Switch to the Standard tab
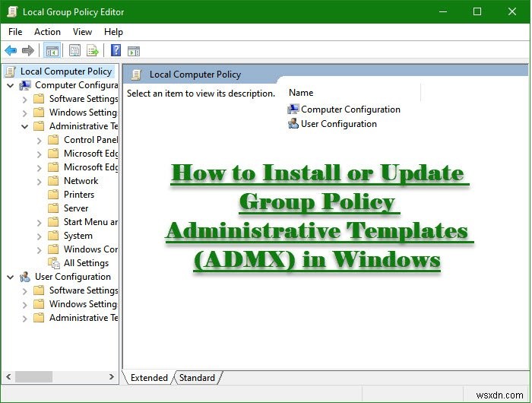This screenshot has height=403, width=532. (x=197, y=378)
